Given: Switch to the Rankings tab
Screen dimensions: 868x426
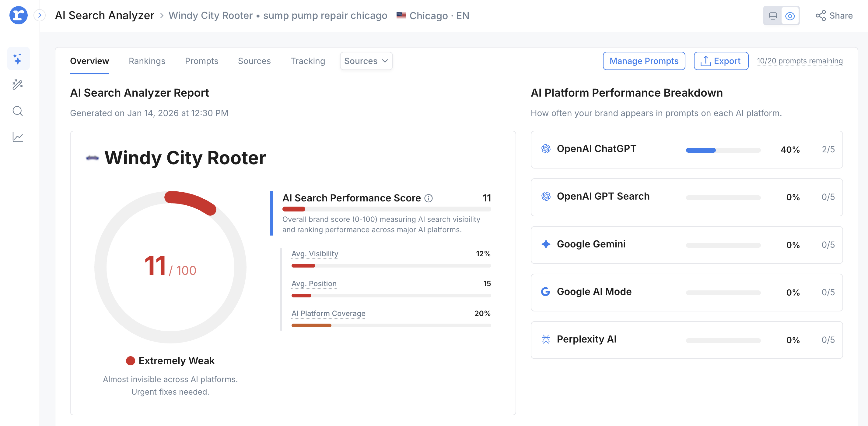Looking at the screenshot, I should pos(147,61).
